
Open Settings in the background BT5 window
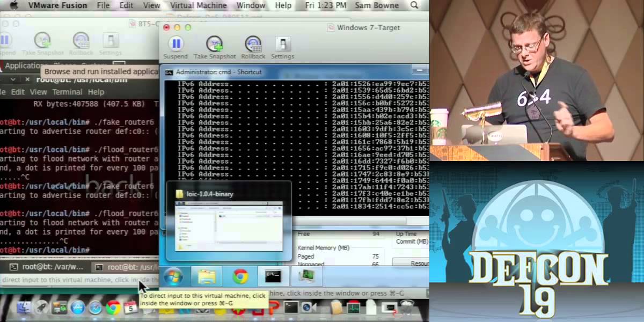point(111,44)
